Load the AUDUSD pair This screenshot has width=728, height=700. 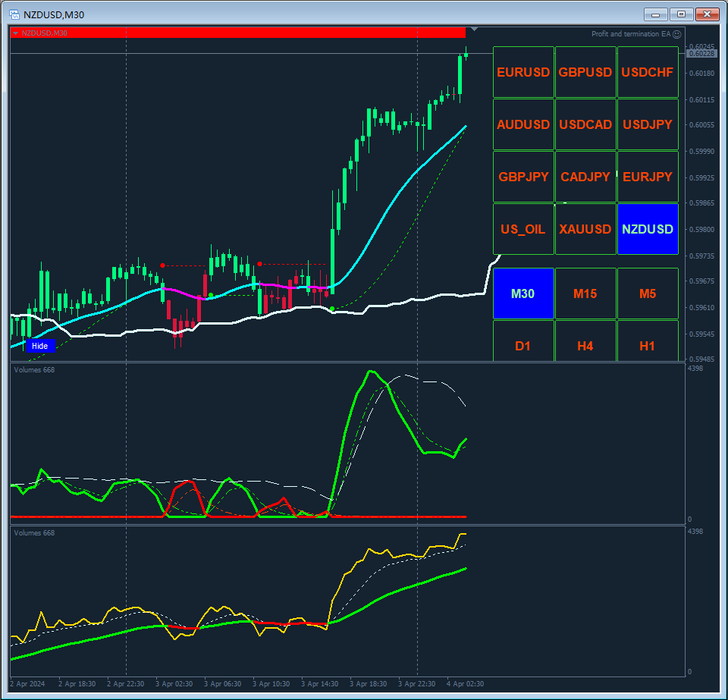pyautogui.click(x=523, y=124)
